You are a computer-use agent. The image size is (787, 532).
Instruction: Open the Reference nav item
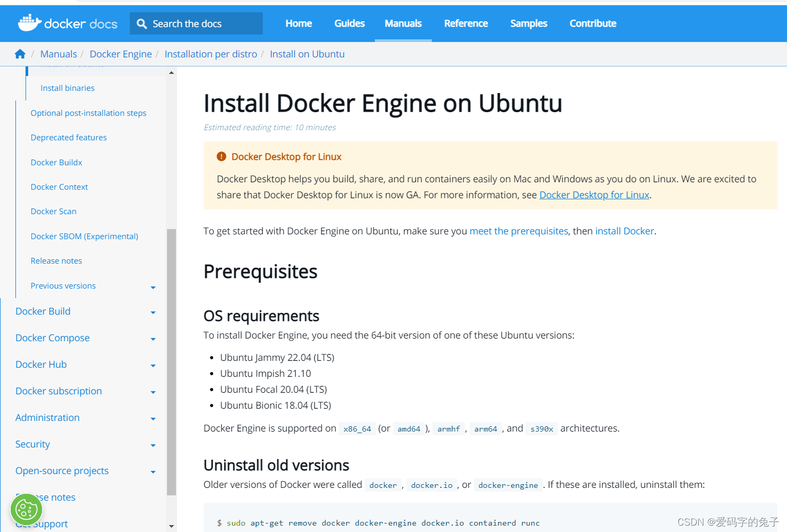466,23
